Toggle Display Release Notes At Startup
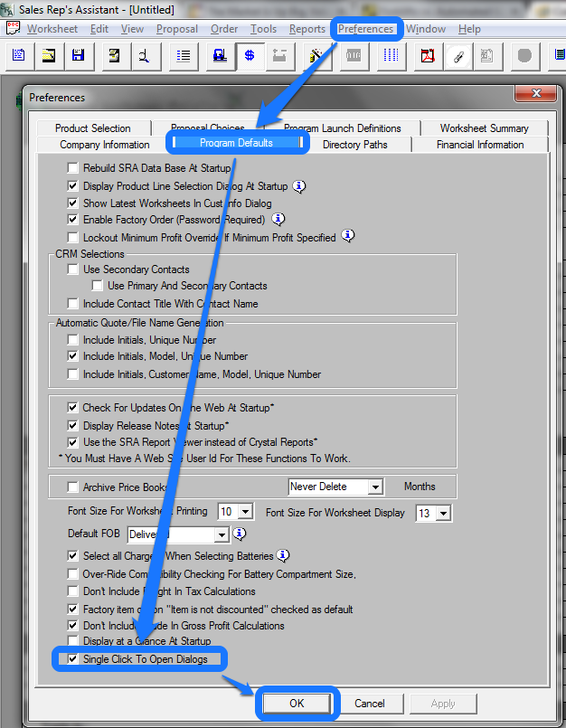Image resolution: width=566 pixels, height=728 pixels. click(73, 425)
